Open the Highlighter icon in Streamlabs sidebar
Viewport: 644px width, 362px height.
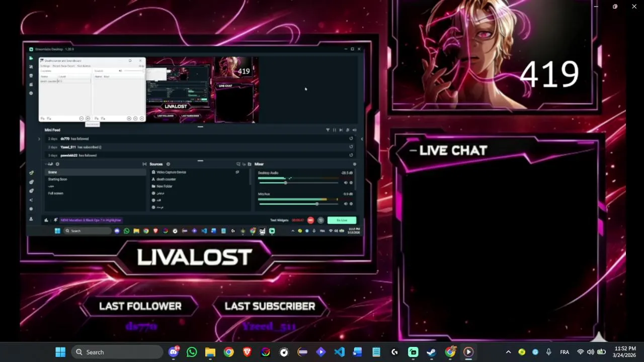coord(31,84)
